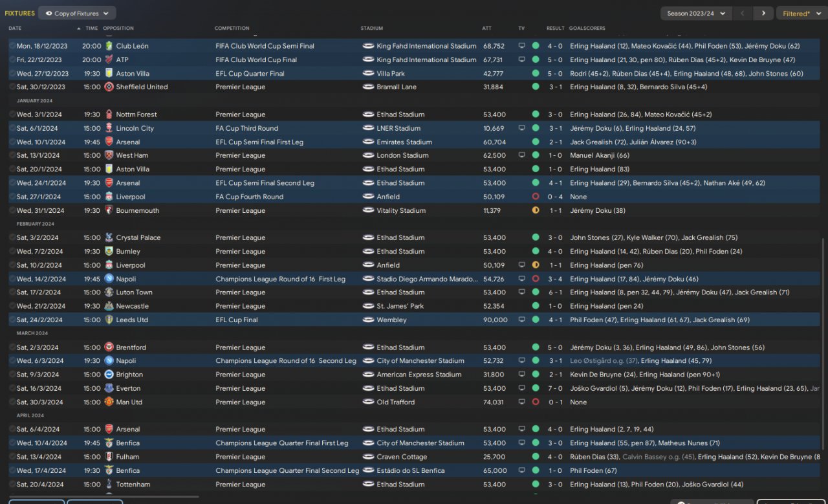
Task: Click the tick circle on the Nottm Forest row
Action: point(12,115)
